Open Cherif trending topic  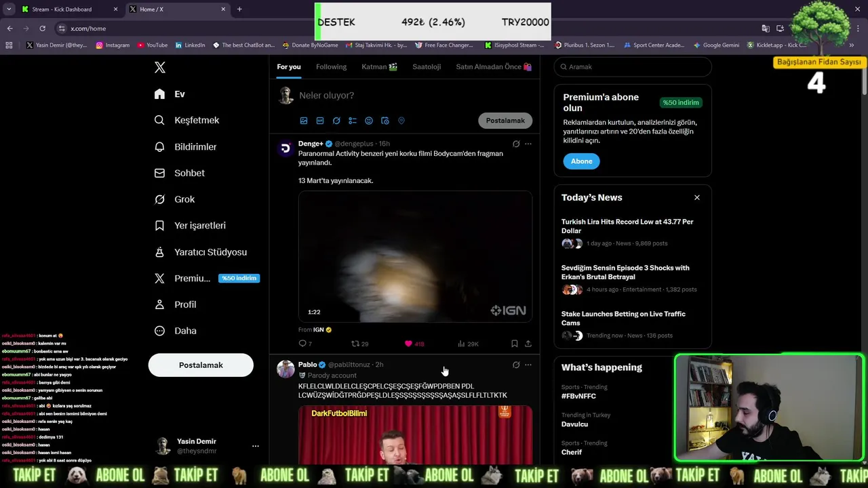[572, 452]
